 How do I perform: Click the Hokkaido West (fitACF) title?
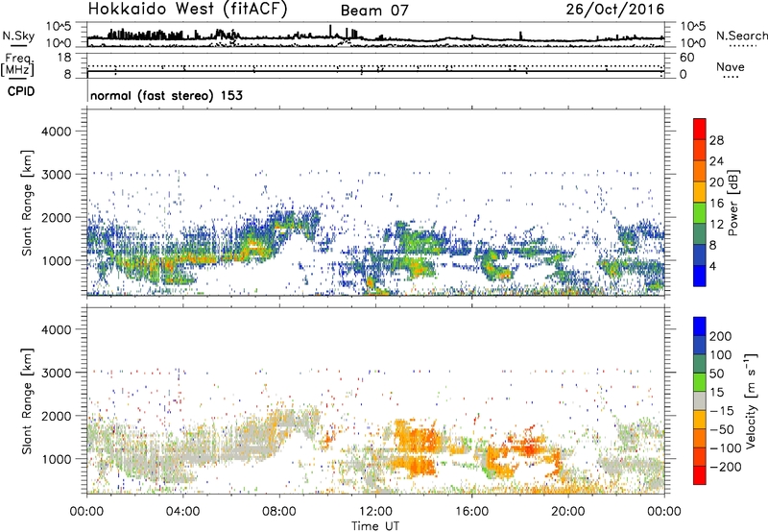187,9
